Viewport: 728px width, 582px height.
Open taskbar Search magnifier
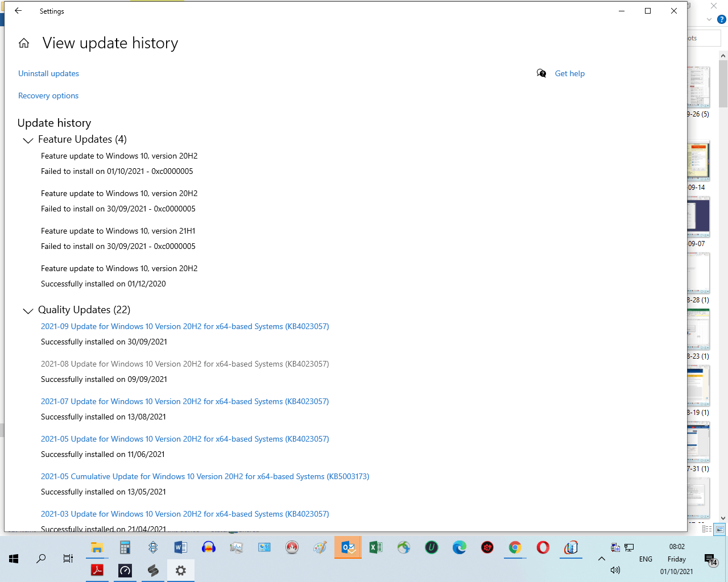41,559
